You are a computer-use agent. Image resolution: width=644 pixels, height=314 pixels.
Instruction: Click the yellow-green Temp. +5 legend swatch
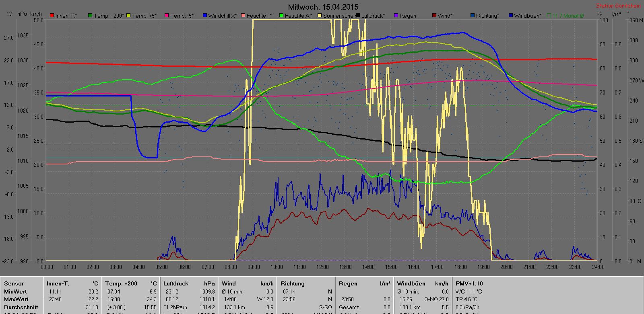128,16
